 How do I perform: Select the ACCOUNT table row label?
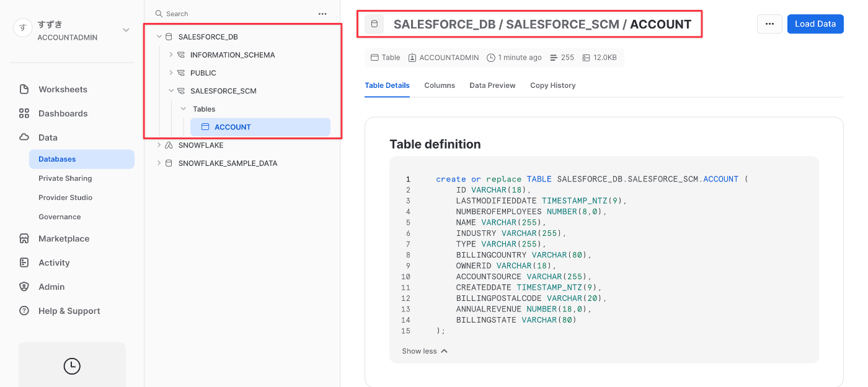[x=232, y=127]
